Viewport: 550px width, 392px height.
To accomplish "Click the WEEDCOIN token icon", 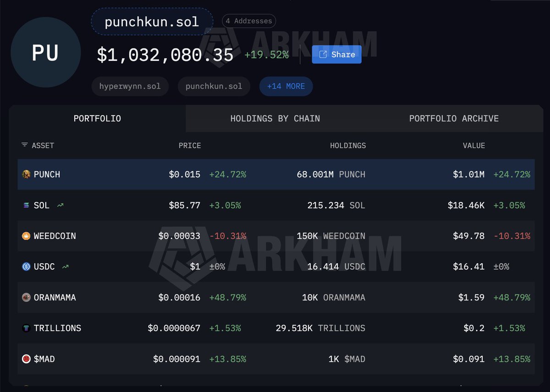I will tap(26, 236).
